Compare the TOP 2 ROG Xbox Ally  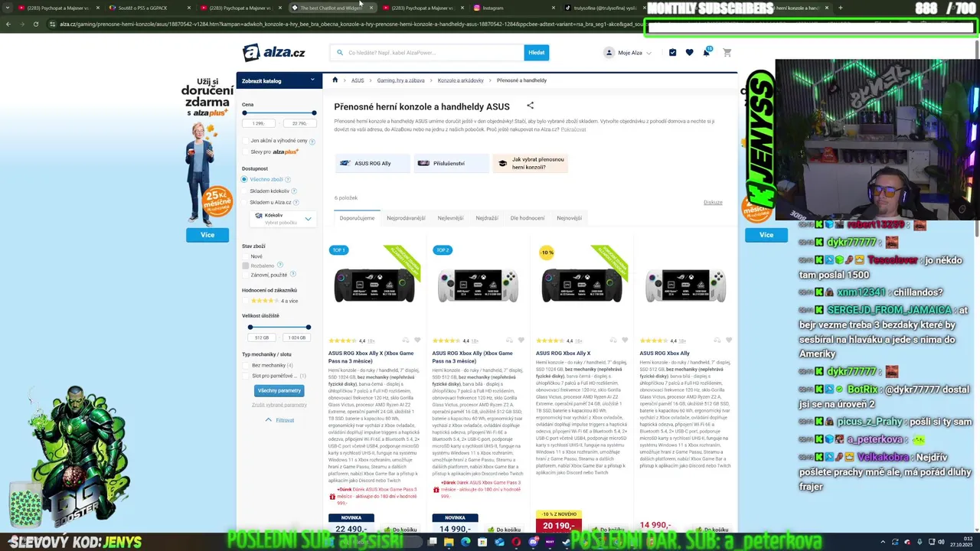click(509, 340)
